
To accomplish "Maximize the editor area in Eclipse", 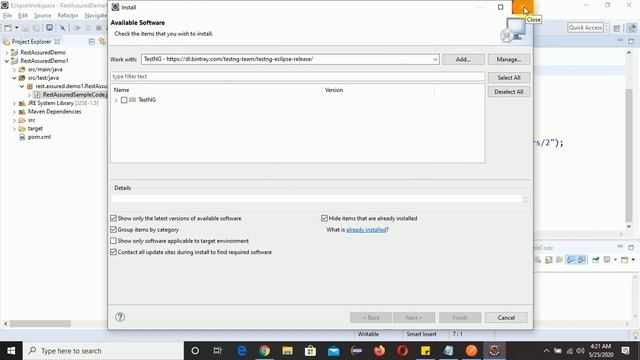I will [631, 41].
